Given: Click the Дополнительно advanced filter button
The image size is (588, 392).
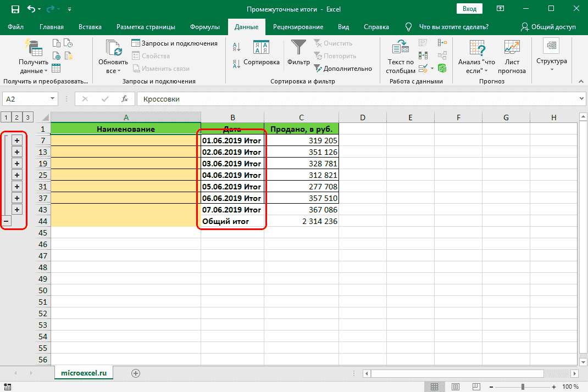Looking at the screenshot, I should (x=343, y=69).
